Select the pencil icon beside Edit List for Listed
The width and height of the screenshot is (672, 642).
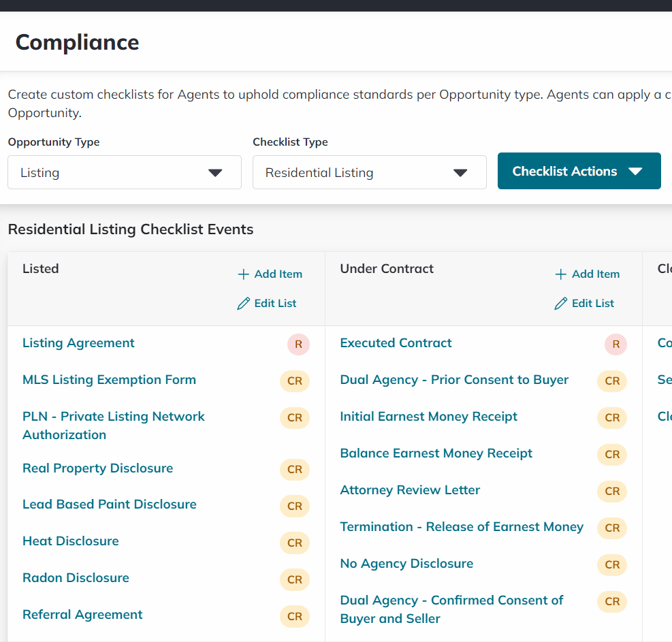244,303
